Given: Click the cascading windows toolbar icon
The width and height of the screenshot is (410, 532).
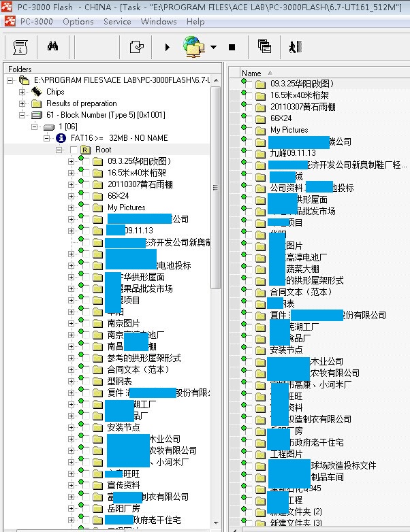Looking at the screenshot, I should coord(264,47).
